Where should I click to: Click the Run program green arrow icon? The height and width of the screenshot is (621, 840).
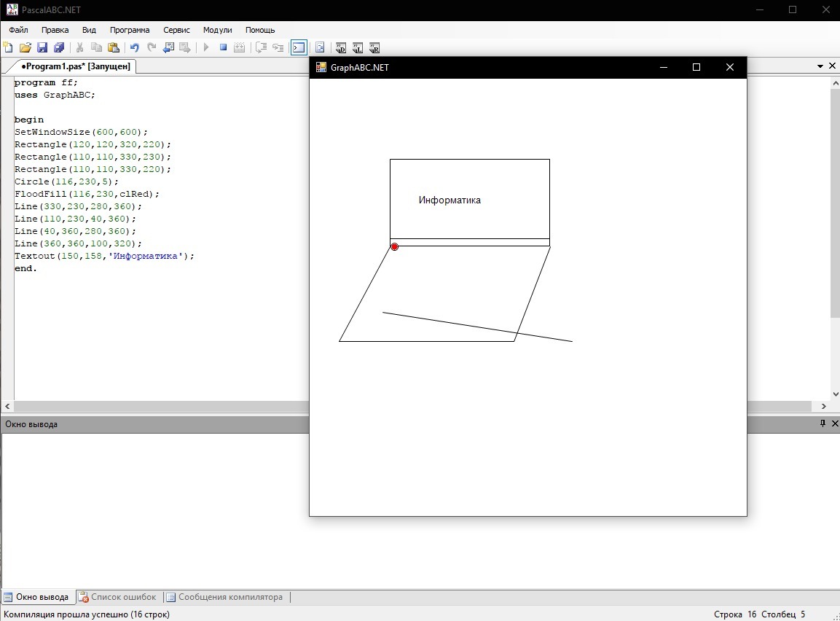point(206,48)
